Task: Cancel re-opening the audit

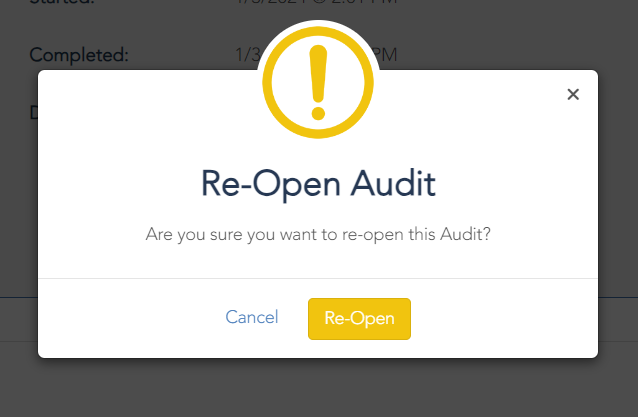Action: click(x=252, y=317)
